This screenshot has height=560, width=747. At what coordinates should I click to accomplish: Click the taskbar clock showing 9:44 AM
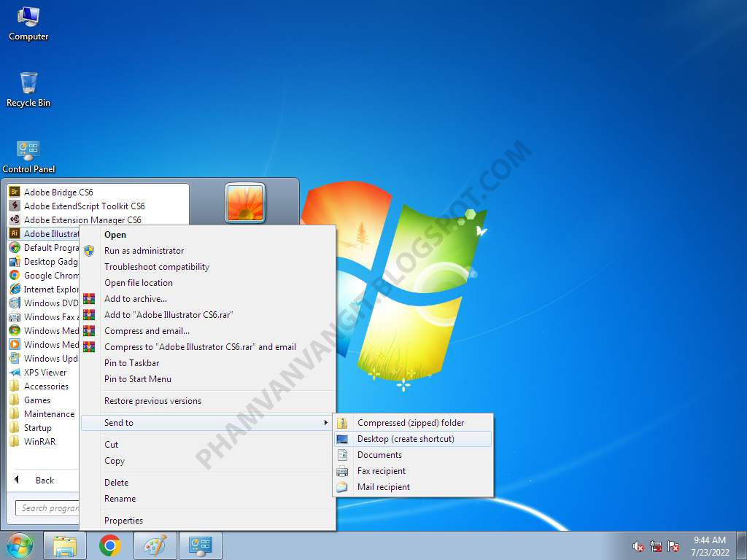(710, 546)
